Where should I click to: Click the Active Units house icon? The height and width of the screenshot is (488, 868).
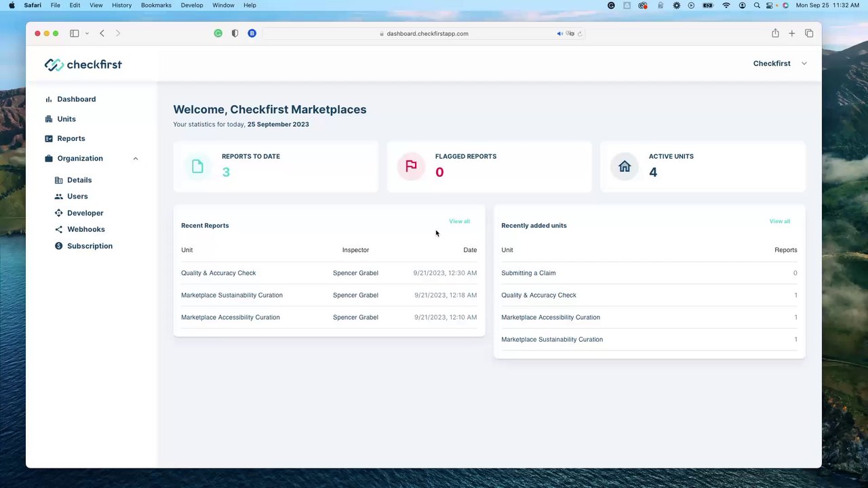(x=625, y=167)
